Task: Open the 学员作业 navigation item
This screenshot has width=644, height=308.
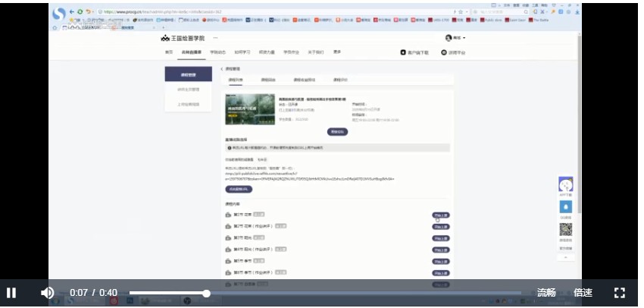Action: [291, 52]
